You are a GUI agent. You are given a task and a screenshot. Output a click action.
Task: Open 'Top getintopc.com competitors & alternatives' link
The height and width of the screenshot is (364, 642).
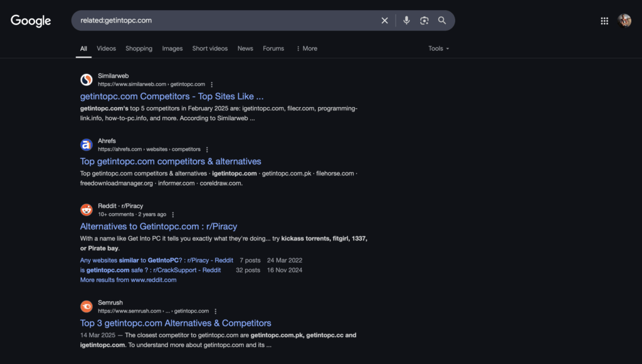pos(171,161)
